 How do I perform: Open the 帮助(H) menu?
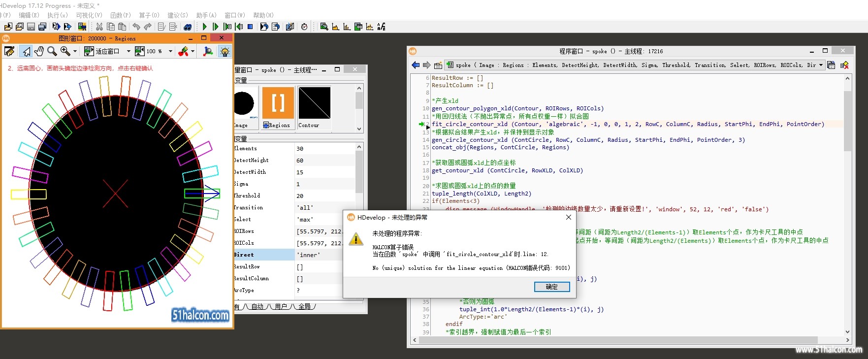coord(263,15)
